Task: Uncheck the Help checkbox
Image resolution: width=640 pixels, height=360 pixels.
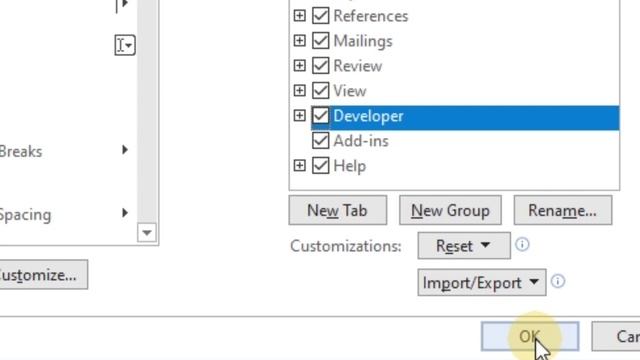Action: (320, 166)
